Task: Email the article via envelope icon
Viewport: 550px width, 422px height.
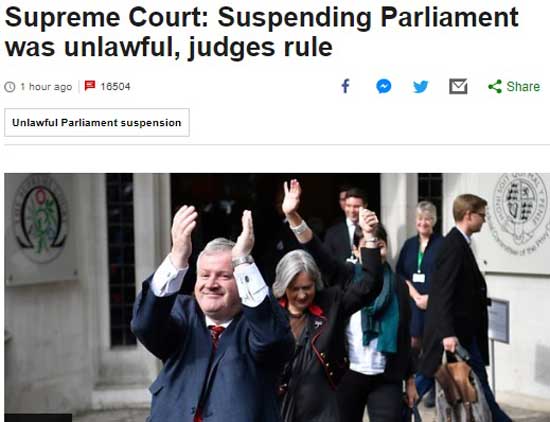Action: click(458, 86)
